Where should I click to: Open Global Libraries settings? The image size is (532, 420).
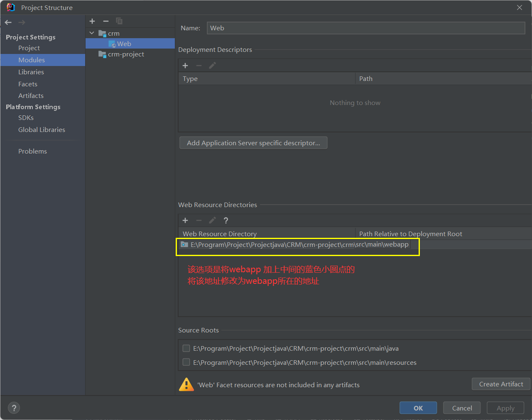(42, 130)
